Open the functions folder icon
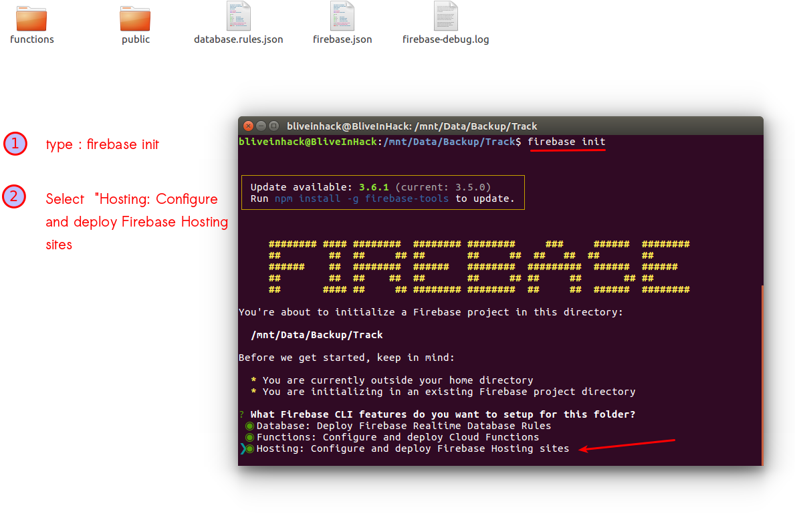This screenshot has width=795, height=532. (31, 19)
